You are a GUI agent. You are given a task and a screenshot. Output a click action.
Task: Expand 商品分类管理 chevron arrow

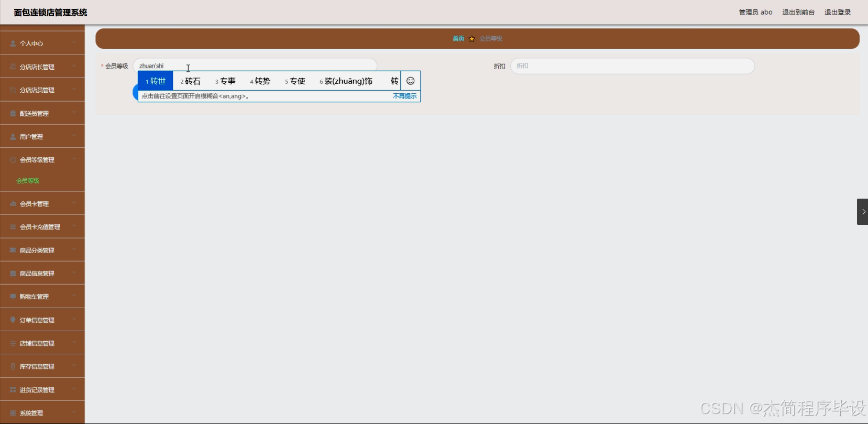(74, 249)
